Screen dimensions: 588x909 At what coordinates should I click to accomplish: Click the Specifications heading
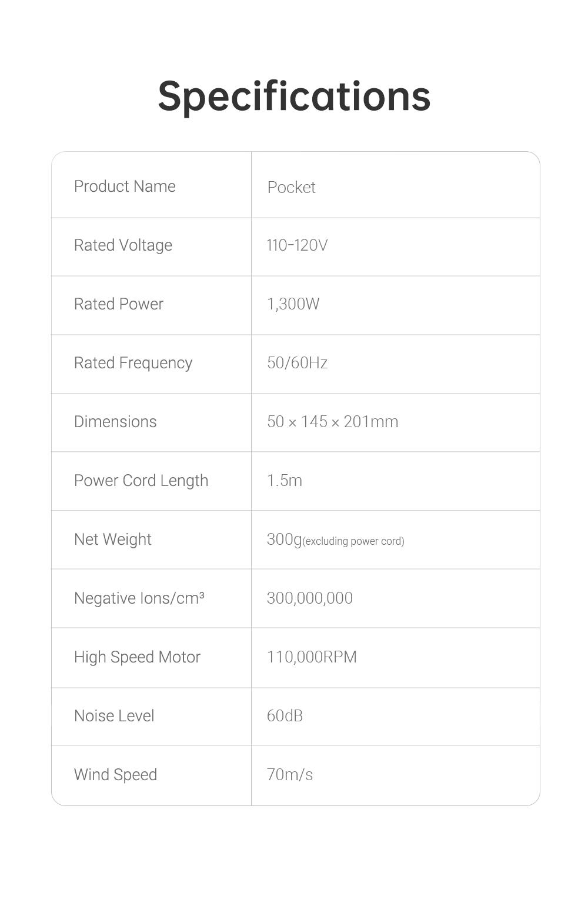point(294,96)
